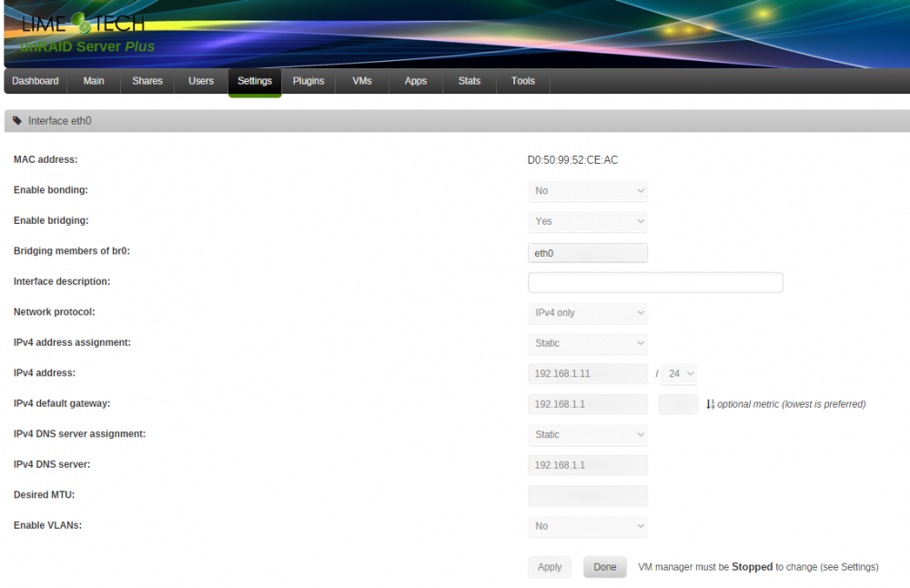Click the Apply button
This screenshot has width=910, height=588.
[x=550, y=567]
